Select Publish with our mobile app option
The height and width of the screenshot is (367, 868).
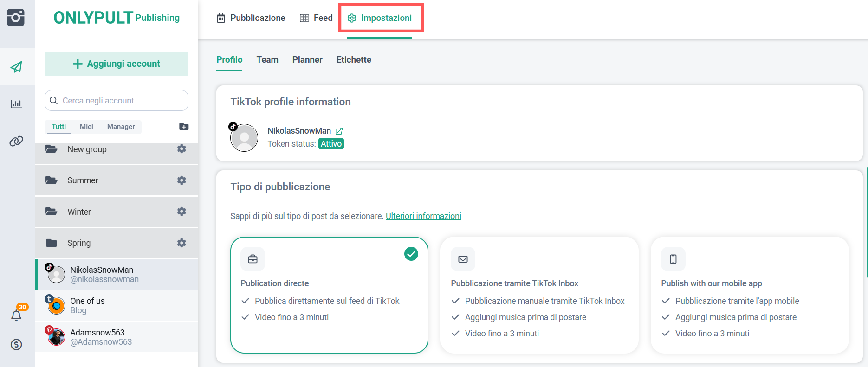point(749,295)
